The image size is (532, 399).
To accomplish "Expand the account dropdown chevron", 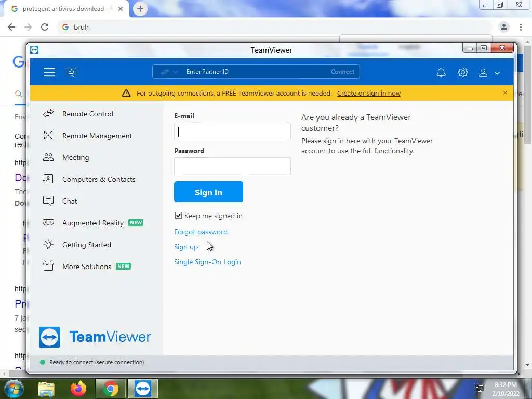I will [497, 73].
